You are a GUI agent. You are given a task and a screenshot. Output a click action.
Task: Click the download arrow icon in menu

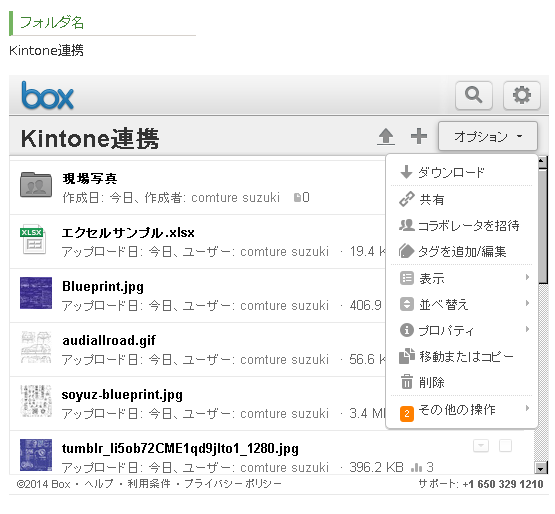[x=406, y=172]
